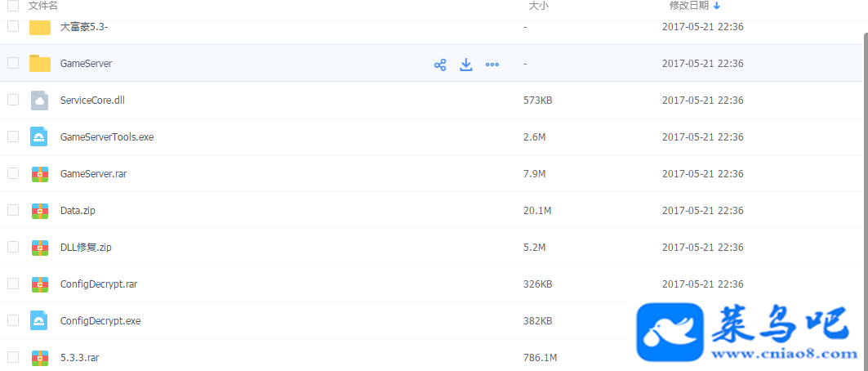Tick the DLL修复.zip checkbox
Image resolution: width=868 pixels, height=371 pixels.
click(13, 247)
